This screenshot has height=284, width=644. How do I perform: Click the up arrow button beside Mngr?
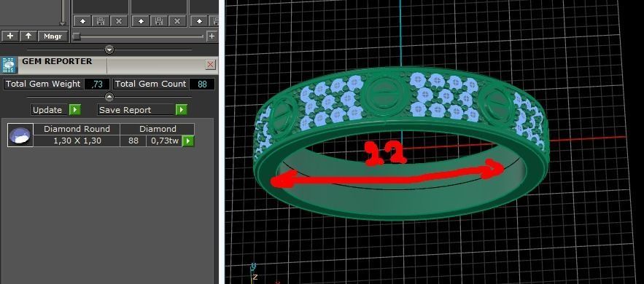pyautogui.click(x=28, y=36)
